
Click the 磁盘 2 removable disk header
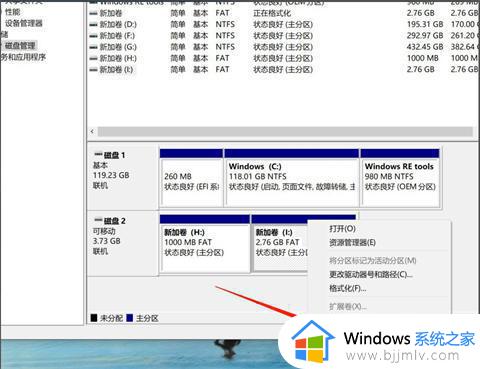pyautogui.click(x=123, y=243)
